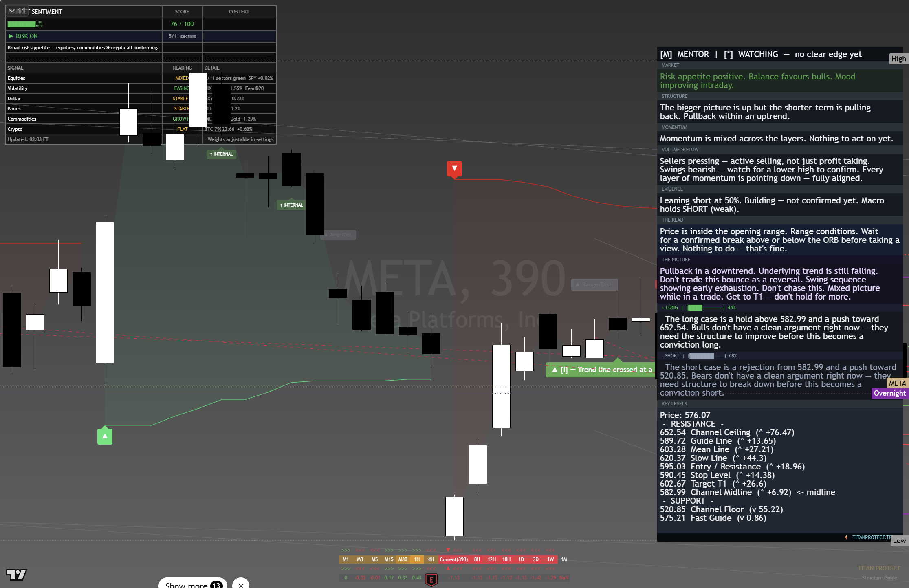
Task: Click the BTC 79022.66 crypto detail
Action: tap(228, 129)
